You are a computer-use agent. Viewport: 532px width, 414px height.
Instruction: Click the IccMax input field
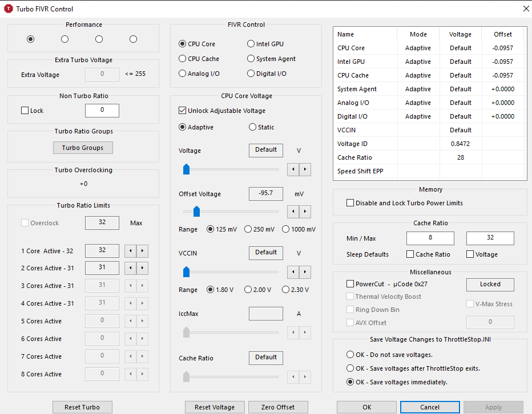pyautogui.click(x=266, y=314)
